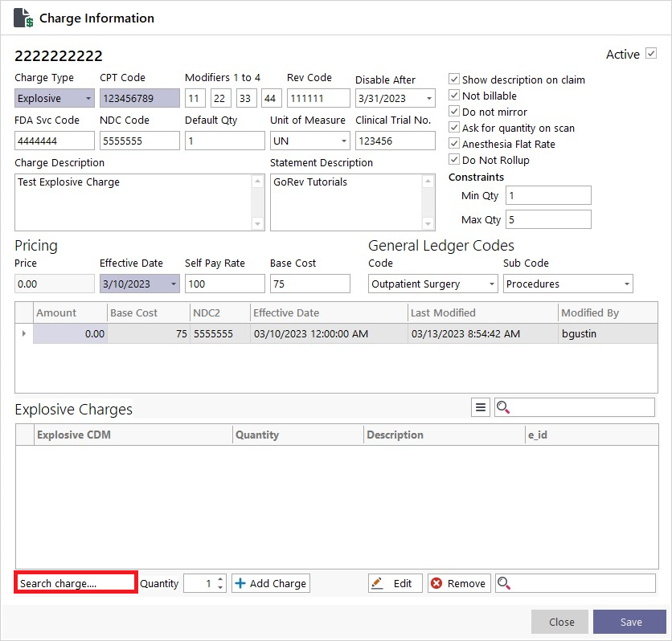
Task: Open the Disable After date picker
Action: coord(429,99)
